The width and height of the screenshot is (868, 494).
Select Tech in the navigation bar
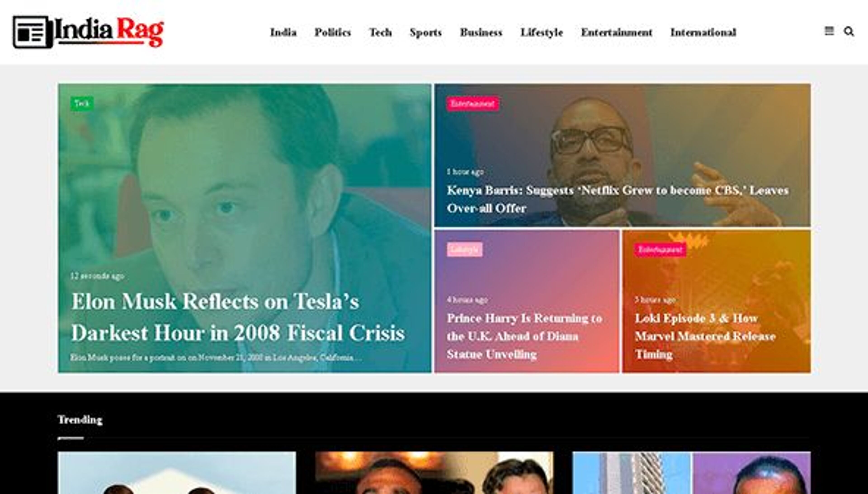click(x=381, y=32)
